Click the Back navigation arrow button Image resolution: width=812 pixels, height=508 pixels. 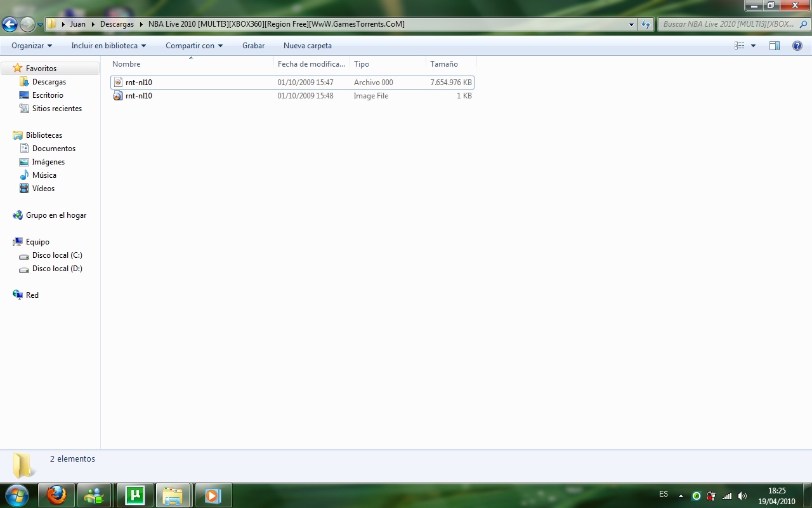pos(10,25)
